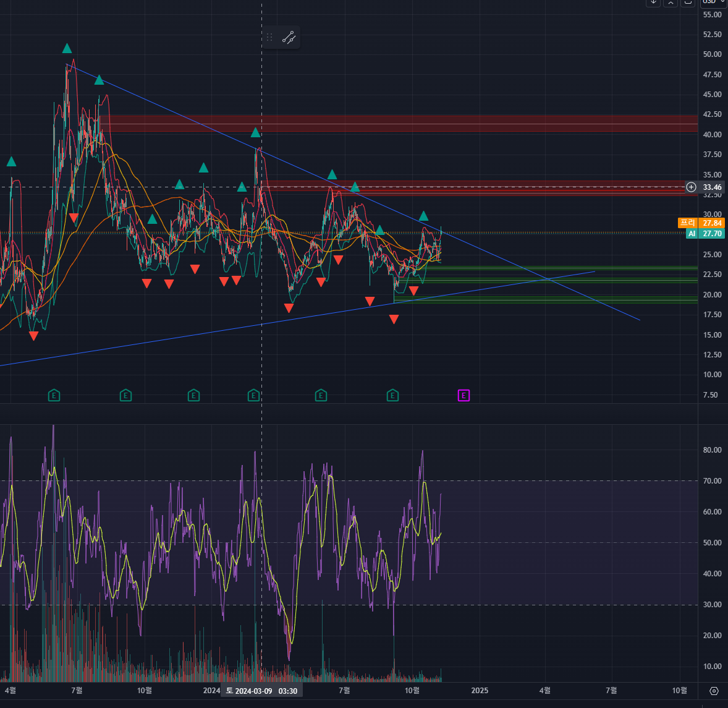The width and height of the screenshot is (728, 708).
Task: Grab the floating toolbar drag handle
Action: (269, 38)
